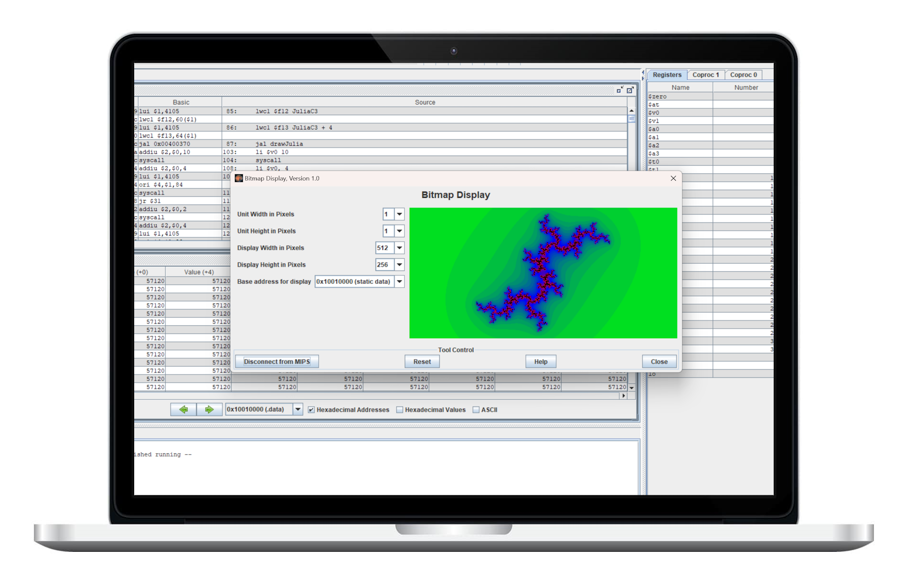905x588 pixels.
Task: Toggle the ASCII checkbox
Action: point(476,410)
